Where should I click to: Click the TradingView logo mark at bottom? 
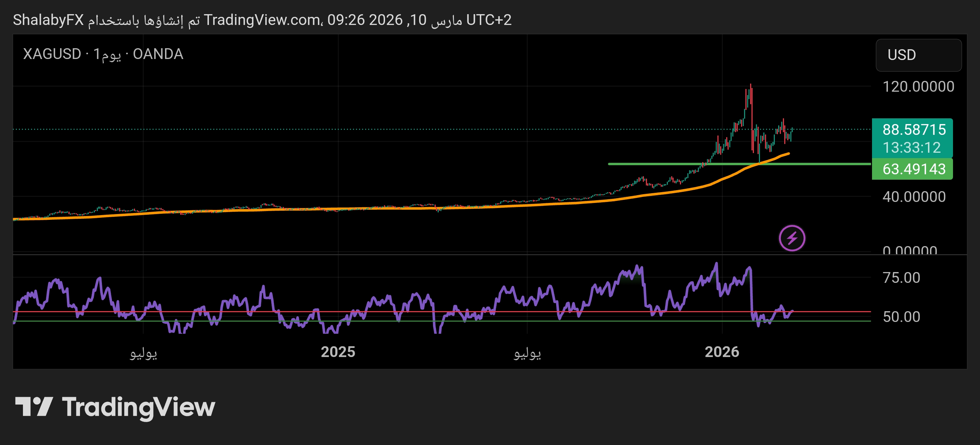pyautogui.click(x=34, y=407)
